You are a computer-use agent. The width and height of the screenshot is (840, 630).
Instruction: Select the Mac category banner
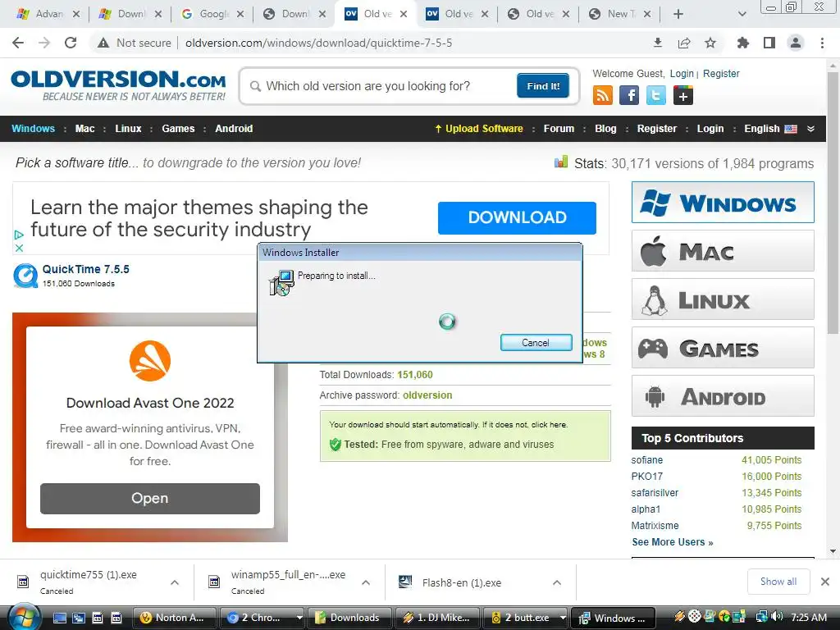[723, 251]
